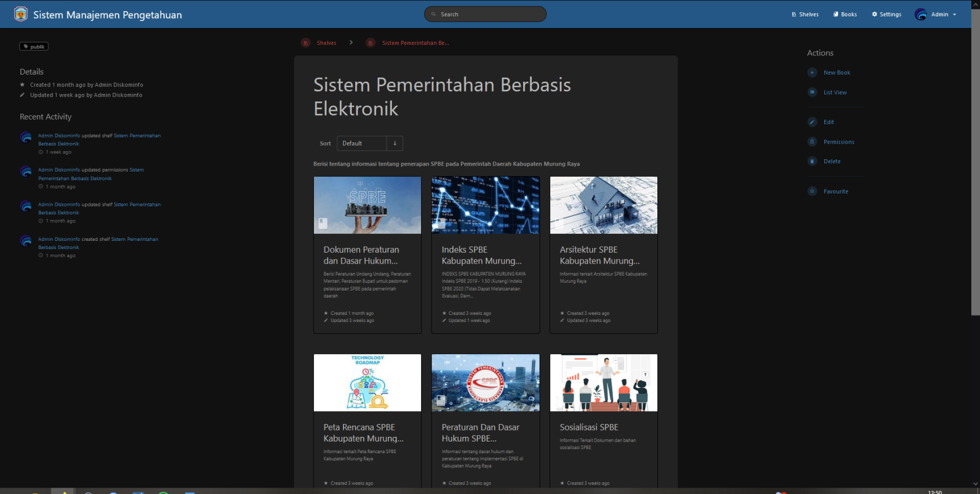
Task: Select New Book action
Action: tap(836, 73)
